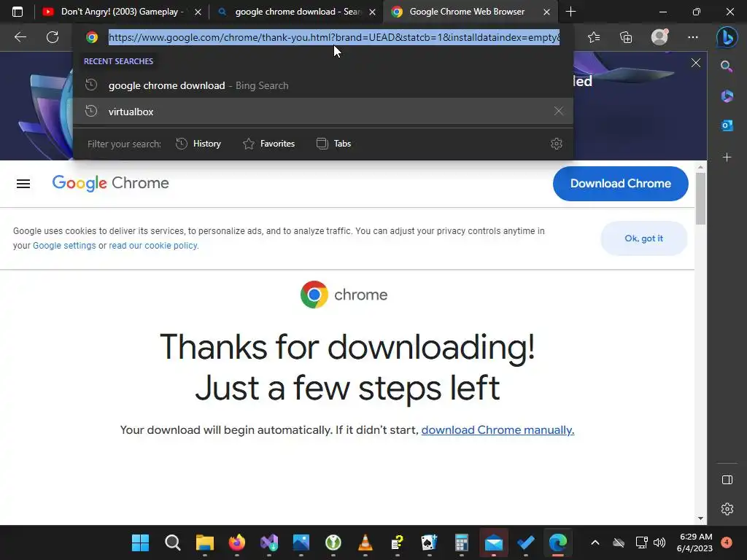This screenshot has height=560, width=747.
Task: Filter search by History
Action: pyautogui.click(x=198, y=144)
